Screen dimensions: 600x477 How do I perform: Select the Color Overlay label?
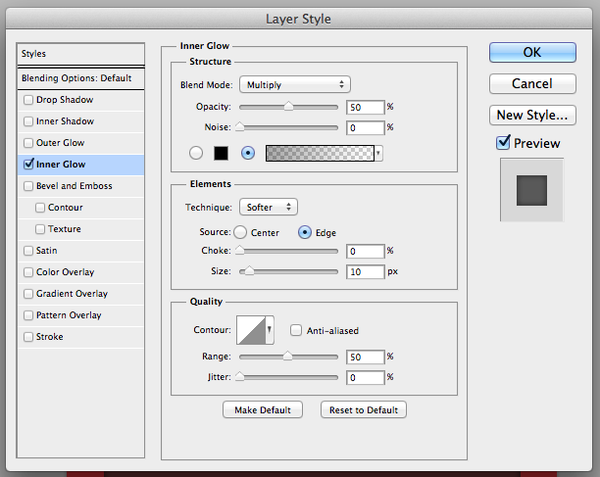65,272
